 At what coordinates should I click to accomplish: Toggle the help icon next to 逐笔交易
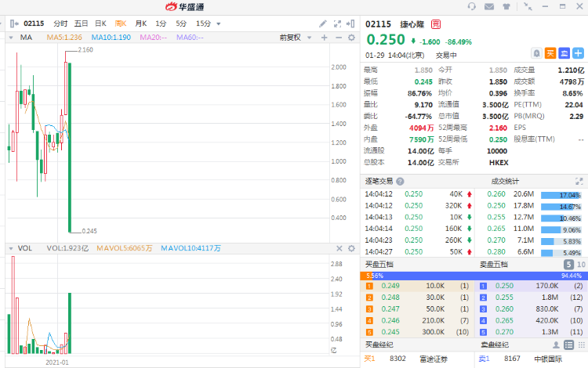pos(400,181)
